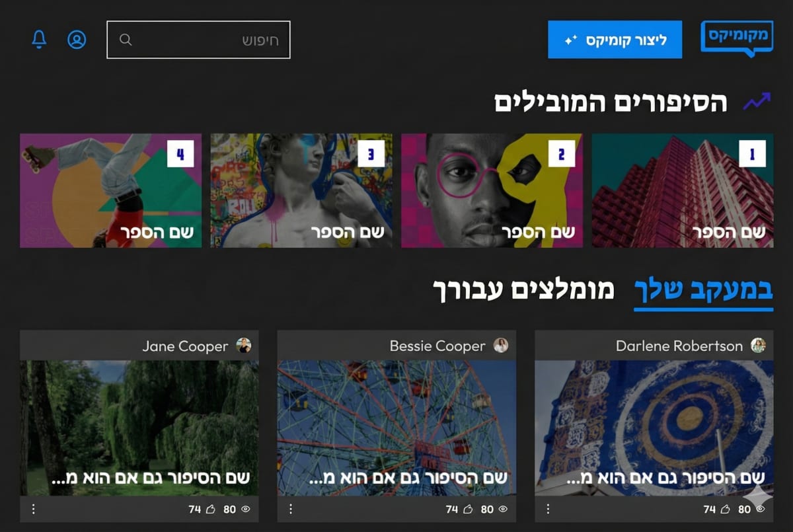The height and width of the screenshot is (532, 793).
Task: Open the three-dot menu on Bessie Cooper's card
Action: click(x=289, y=510)
